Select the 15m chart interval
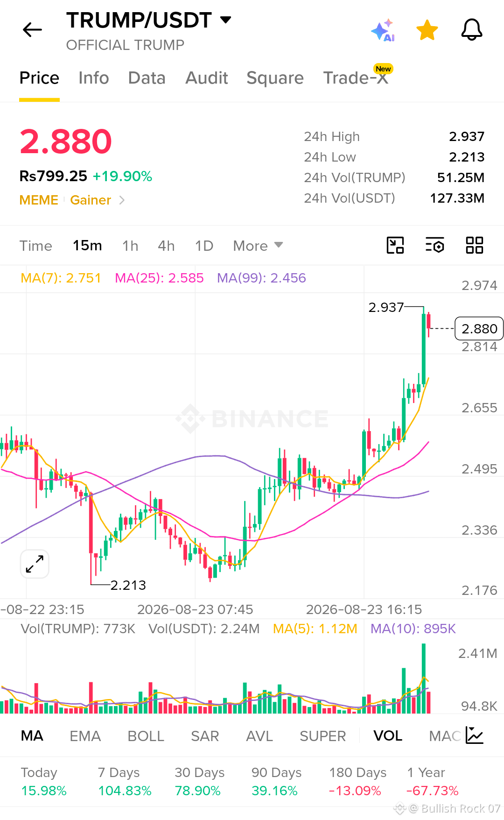Viewport: 504px width, 820px height. coord(87,246)
